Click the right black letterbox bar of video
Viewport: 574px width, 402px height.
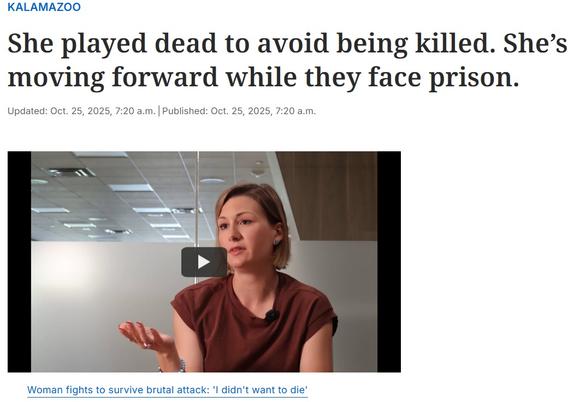click(389, 262)
